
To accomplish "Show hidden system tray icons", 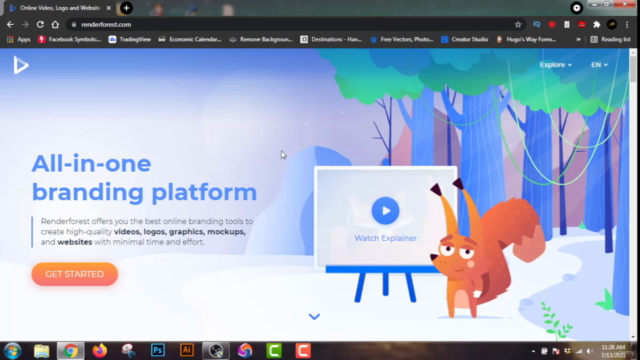I will pos(533,351).
